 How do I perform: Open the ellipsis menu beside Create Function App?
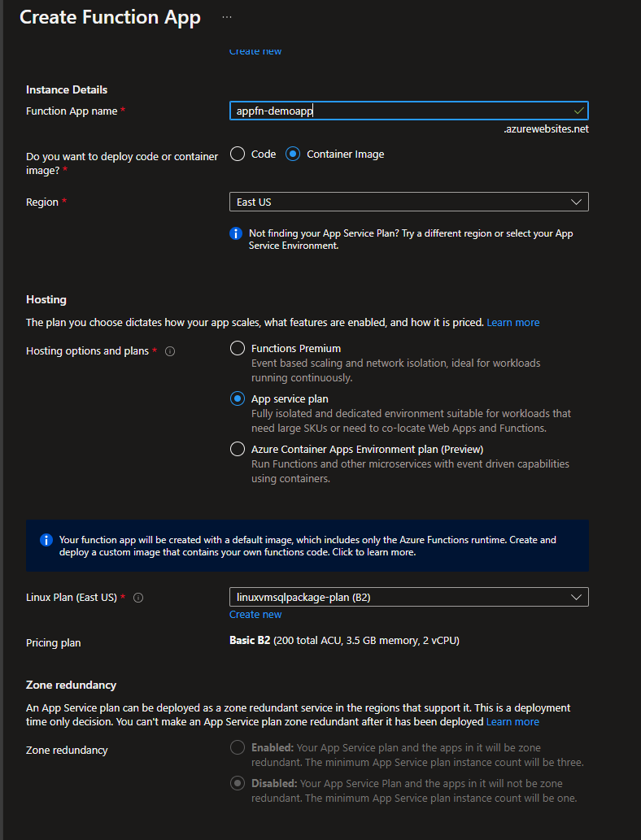[x=227, y=18]
